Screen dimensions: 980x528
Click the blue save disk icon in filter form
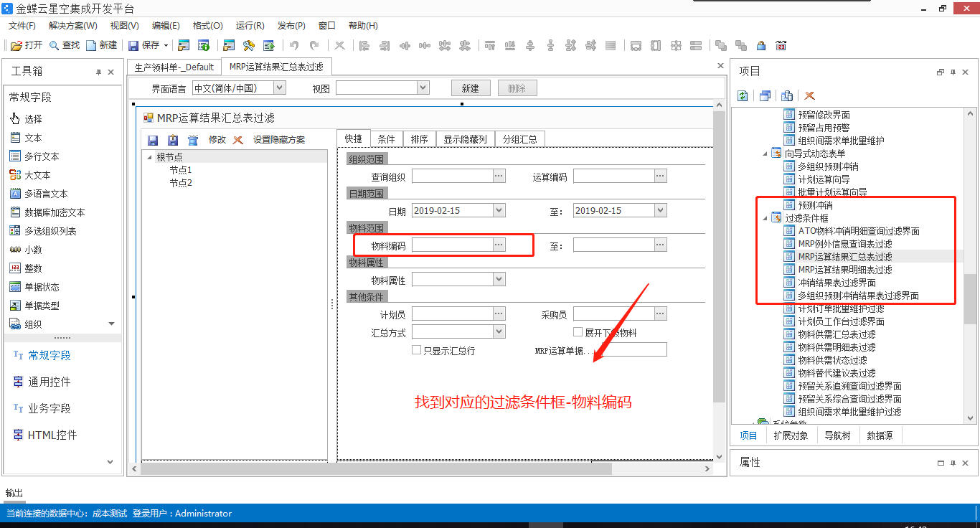pos(153,140)
